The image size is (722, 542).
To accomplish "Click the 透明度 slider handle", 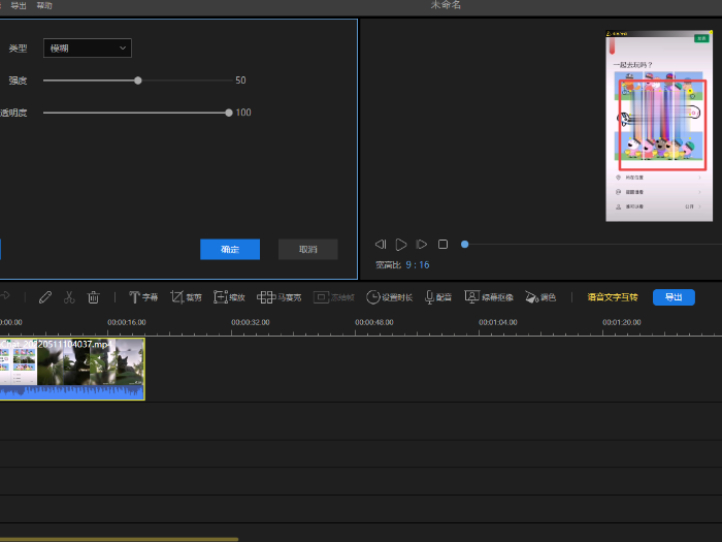I will point(229,113).
